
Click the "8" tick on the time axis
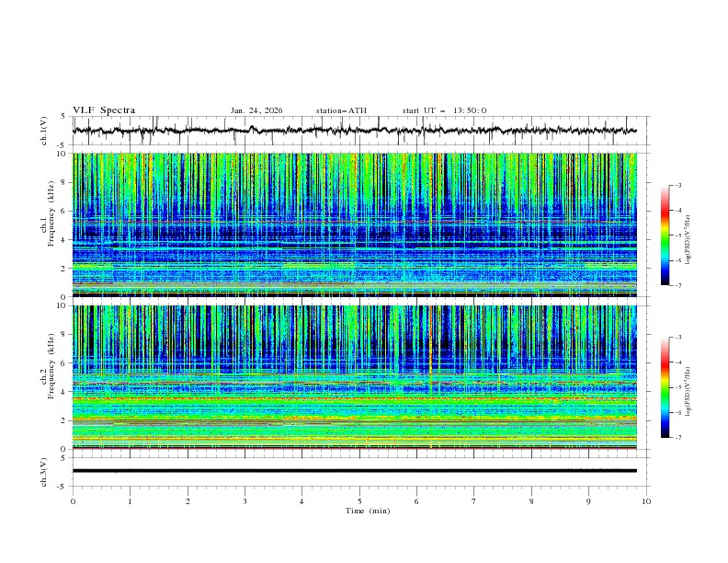pyautogui.click(x=531, y=501)
